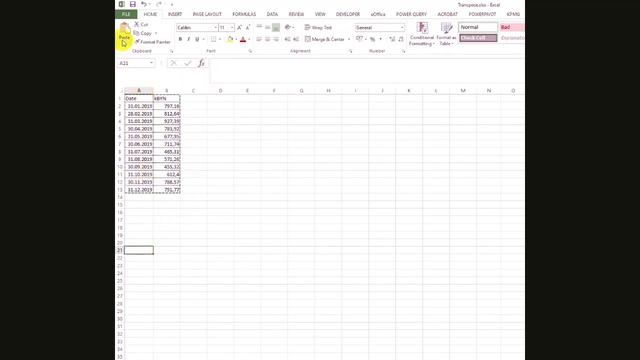Image resolution: width=640 pixels, height=360 pixels.
Task: Increase font size with the larger A icon
Action: (x=239, y=27)
